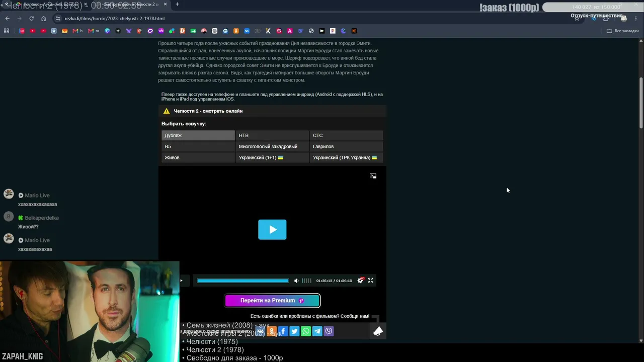Open picture-in-picture from the player corner
The height and width of the screenshot is (362, 644).
pyautogui.click(x=373, y=176)
